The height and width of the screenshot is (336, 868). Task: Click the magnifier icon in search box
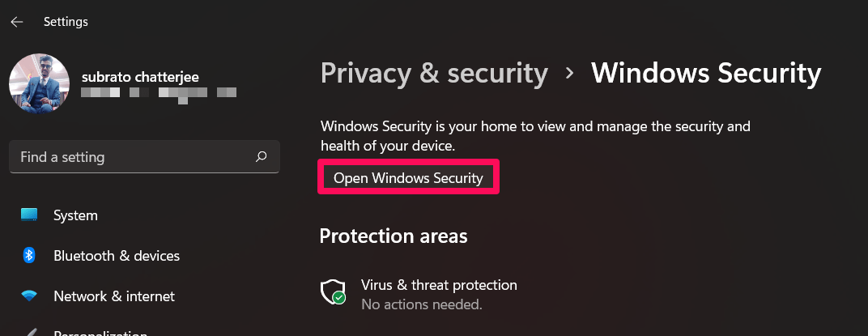pos(261,156)
